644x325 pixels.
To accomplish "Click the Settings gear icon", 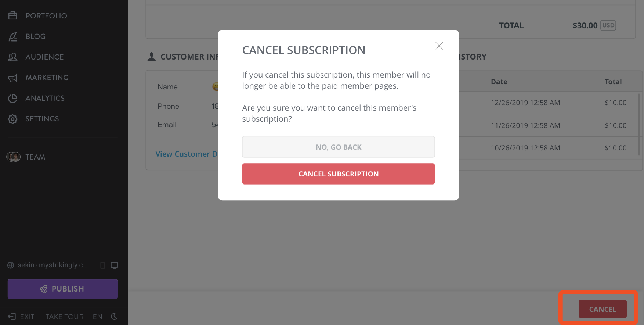I will click(13, 119).
